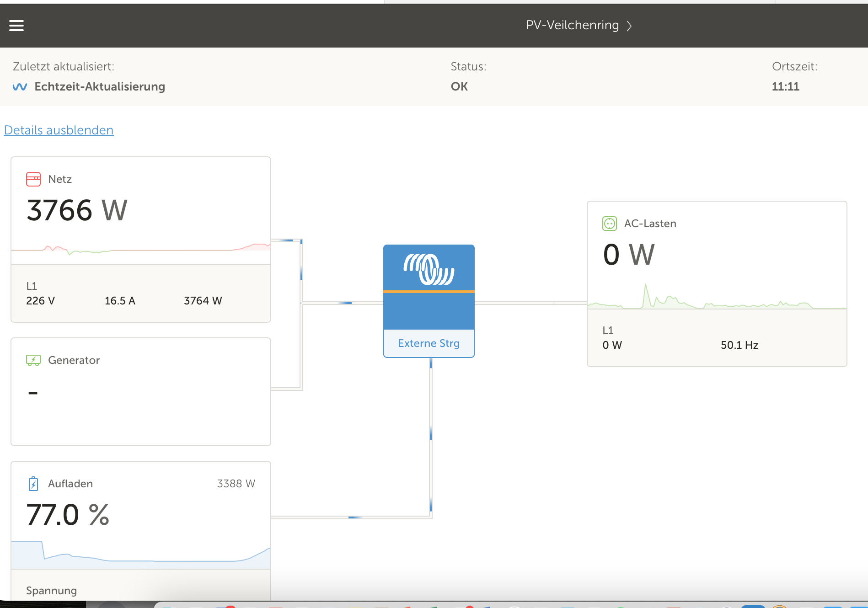Click the Generator card title
This screenshot has width=868, height=608.
[x=74, y=360]
